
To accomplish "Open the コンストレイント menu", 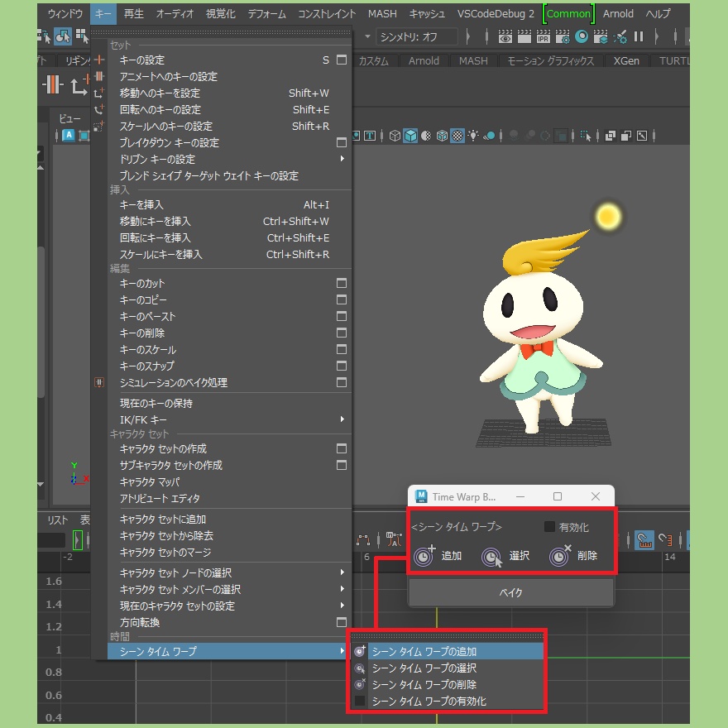I will tap(327, 14).
